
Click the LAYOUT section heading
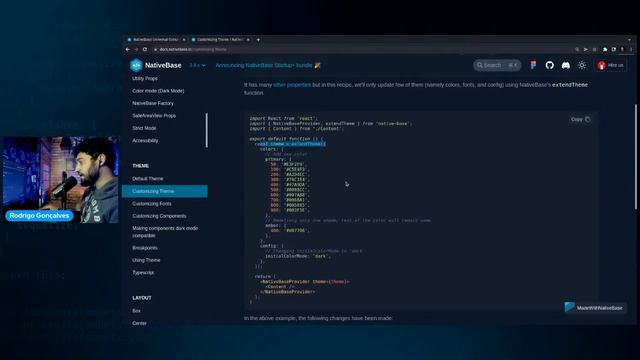coord(142,298)
